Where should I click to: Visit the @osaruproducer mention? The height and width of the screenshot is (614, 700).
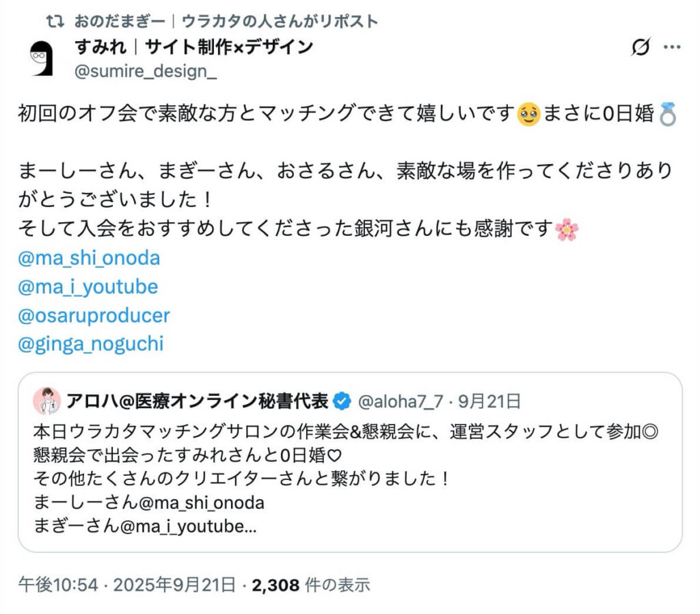pos(94,315)
